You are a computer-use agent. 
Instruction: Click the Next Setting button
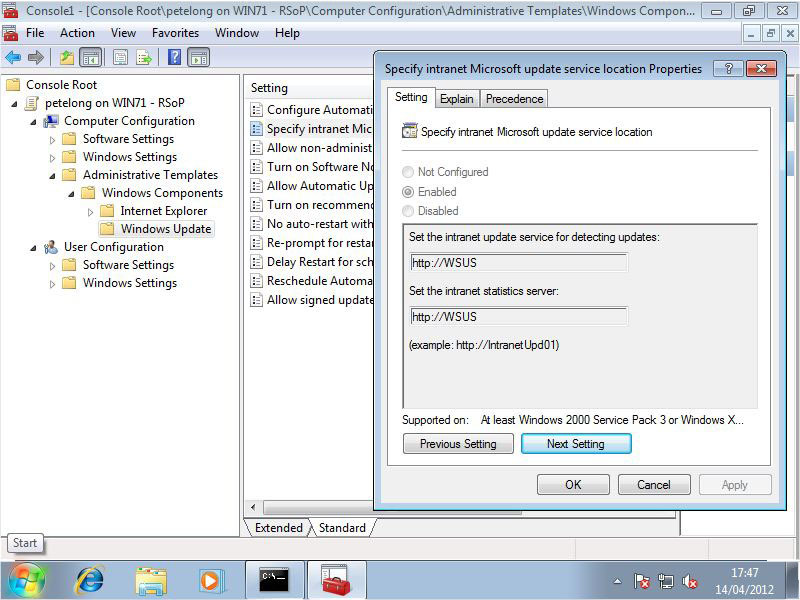point(576,444)
